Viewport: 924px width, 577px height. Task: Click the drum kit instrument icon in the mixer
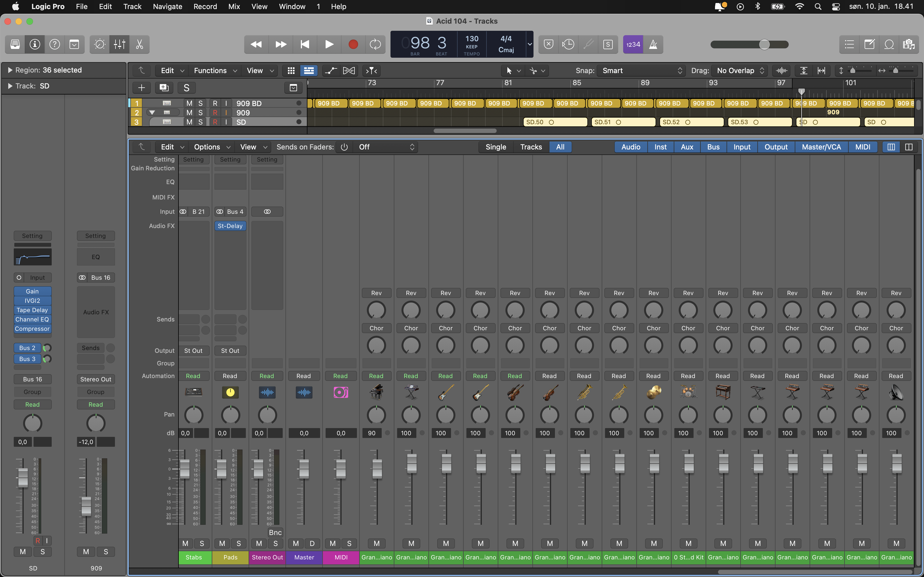(688, 392)
